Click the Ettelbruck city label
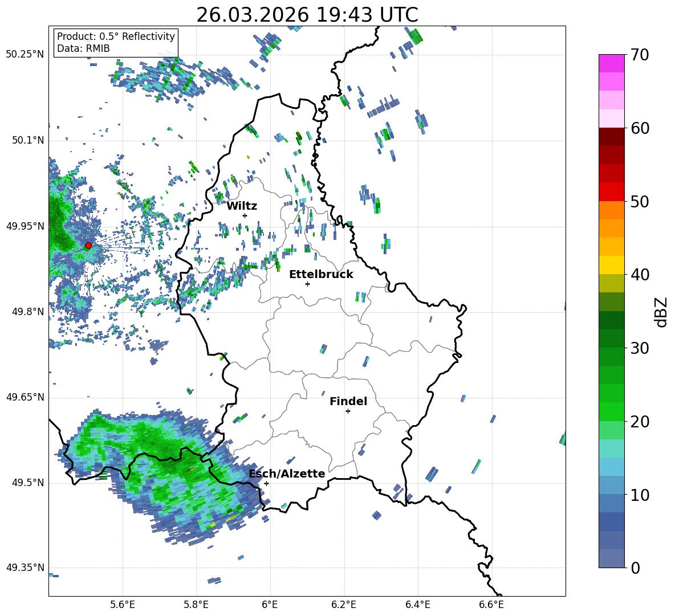This screenshot has height=616, width=675. pyautogui.click(x=321, y=275)
